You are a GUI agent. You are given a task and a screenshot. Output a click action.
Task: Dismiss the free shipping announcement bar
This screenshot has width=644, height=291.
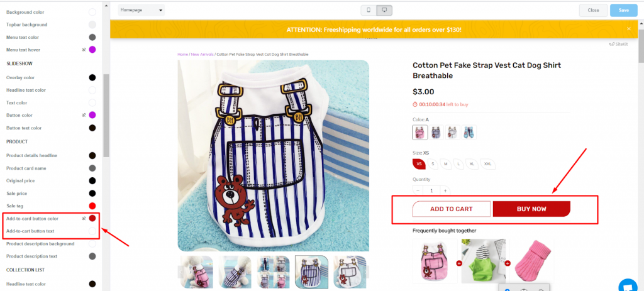[628, 29]
